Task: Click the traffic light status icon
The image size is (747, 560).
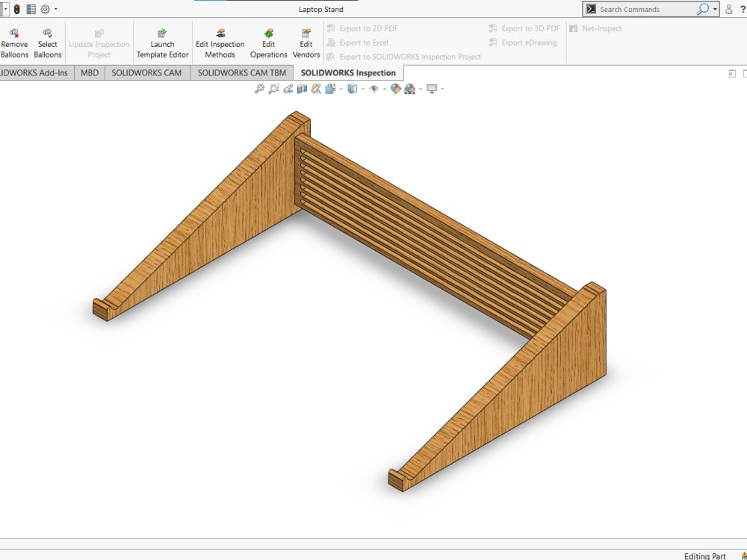Action: click(16, 9)
